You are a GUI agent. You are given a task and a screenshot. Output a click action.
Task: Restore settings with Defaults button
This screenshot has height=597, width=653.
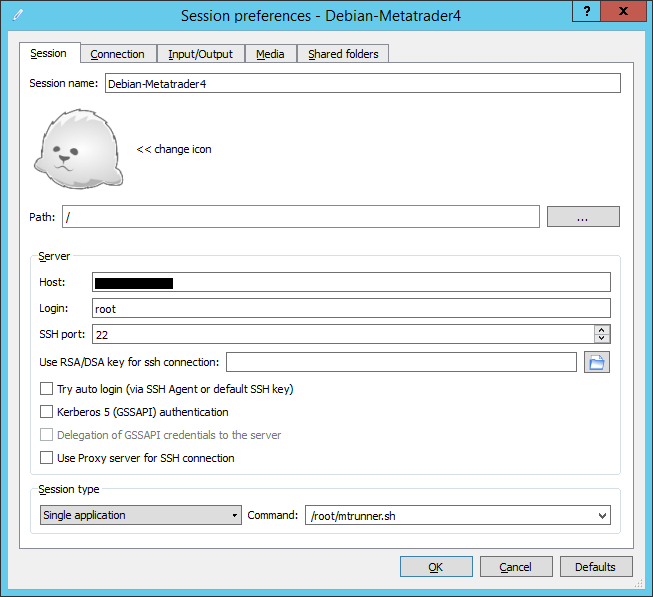[x=596, y=567]
